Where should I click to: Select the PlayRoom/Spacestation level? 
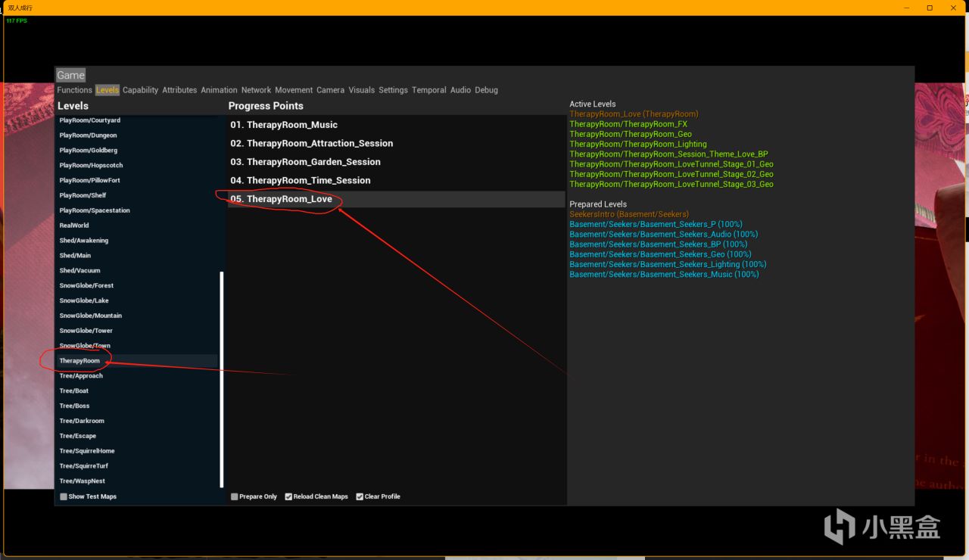[138, 210]
